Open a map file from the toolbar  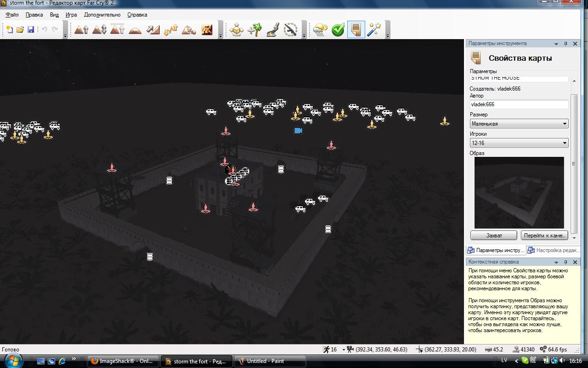coord(20,30)
